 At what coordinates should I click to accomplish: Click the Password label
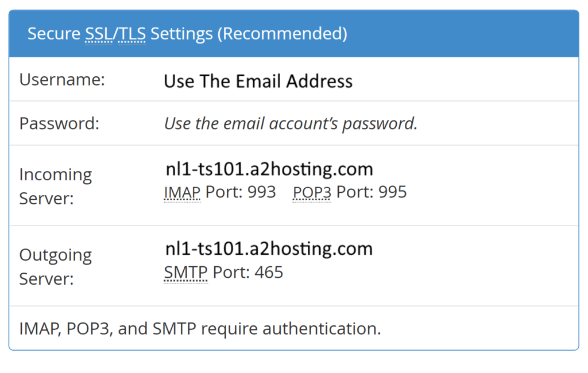(x=59, y=123)
